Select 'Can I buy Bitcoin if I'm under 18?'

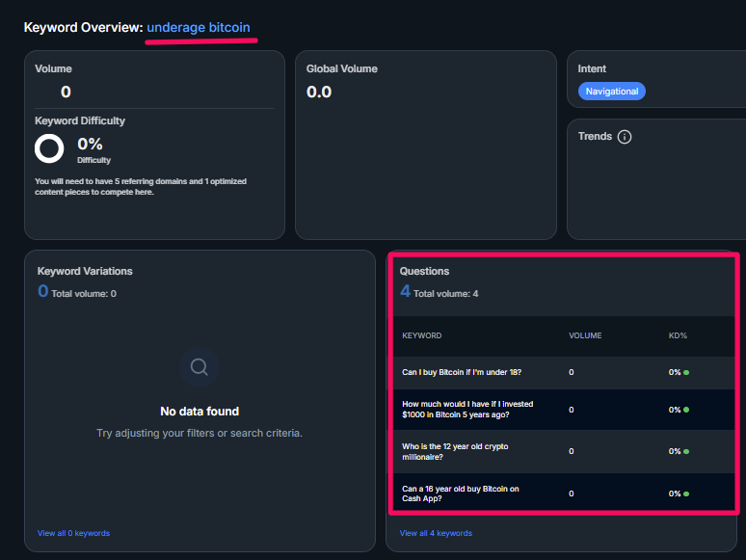tap(462, 372)
